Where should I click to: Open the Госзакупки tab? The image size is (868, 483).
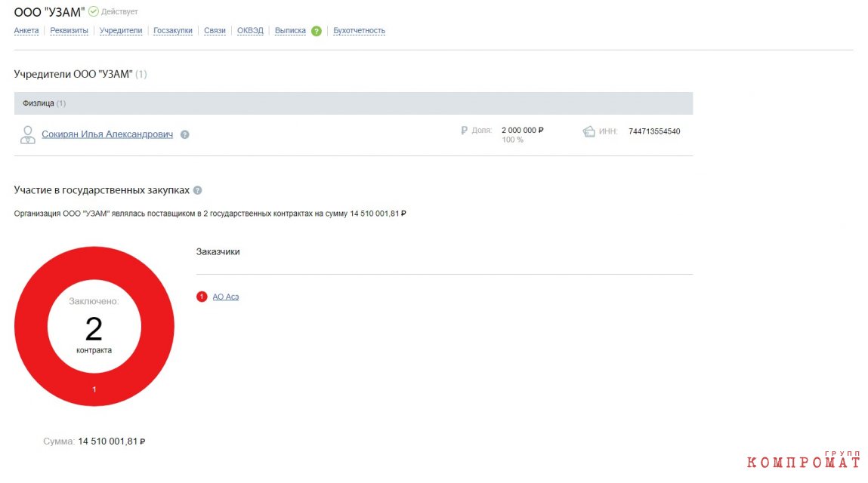(173, 30)
